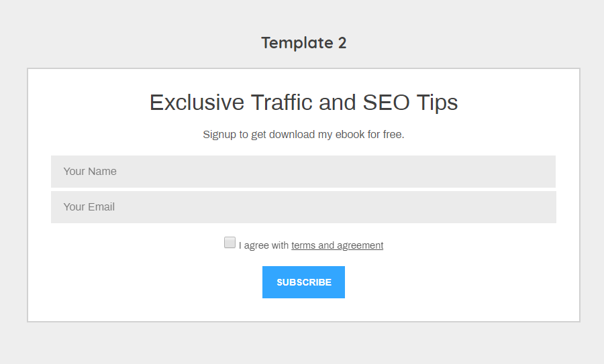
Task: Click the "Your Email" placeholder text
Action: pyautogui.click(x=89, y=207)
